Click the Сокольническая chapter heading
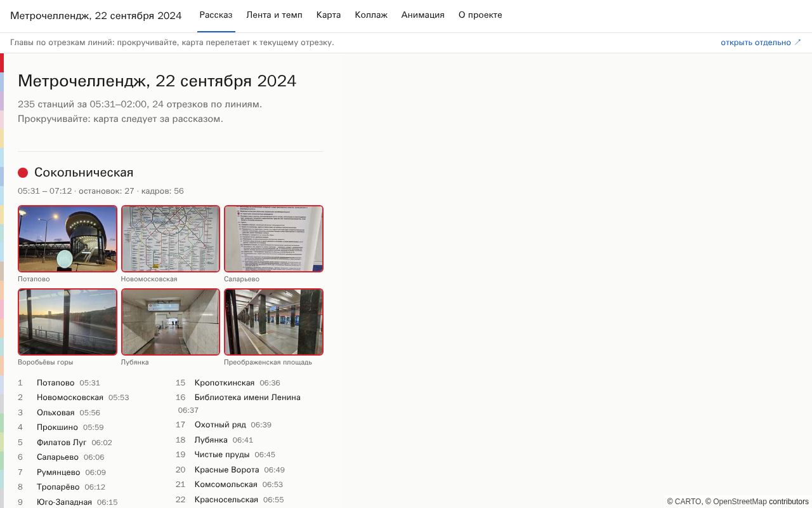 tap(84, 173)
